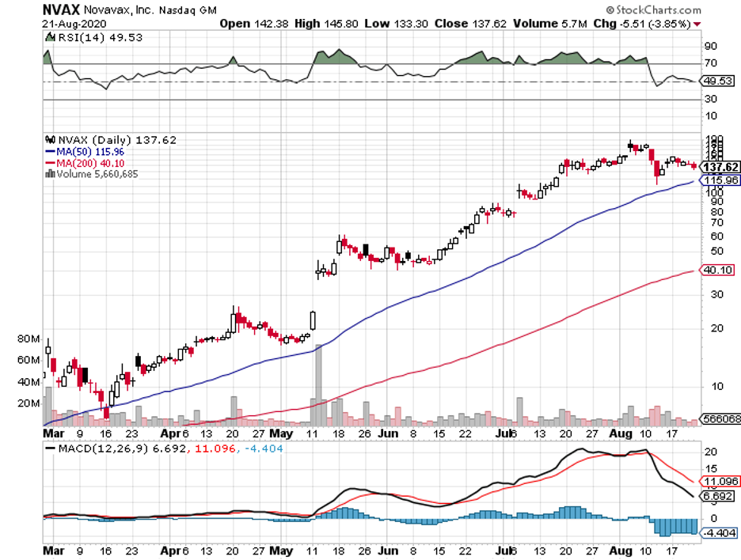Click the RSI indicator icon beside RSI(14)
Image resolution: width=741 pixels, height=560 pixels.
pyautogui.click(x=50, y=37)
